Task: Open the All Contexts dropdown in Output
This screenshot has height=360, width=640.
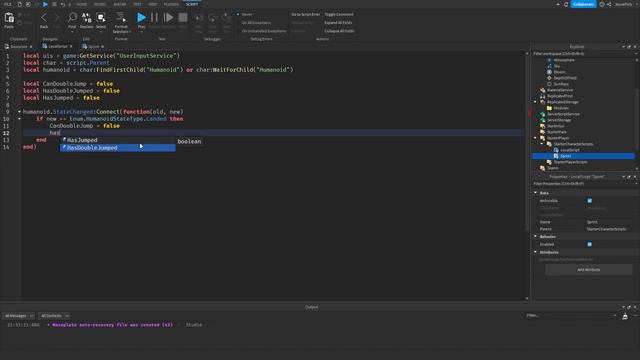Action: (54, 316)
